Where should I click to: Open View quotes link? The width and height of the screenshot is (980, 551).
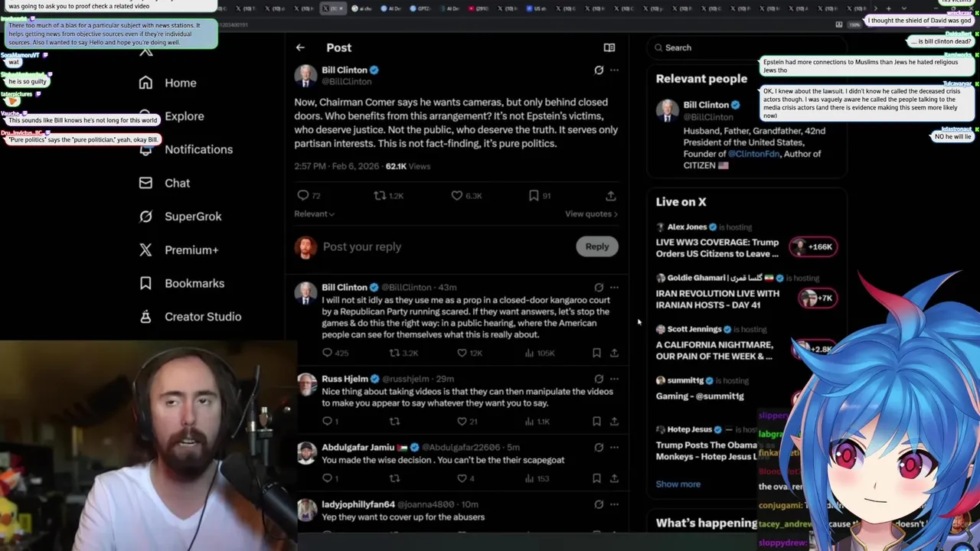point(591,214)
